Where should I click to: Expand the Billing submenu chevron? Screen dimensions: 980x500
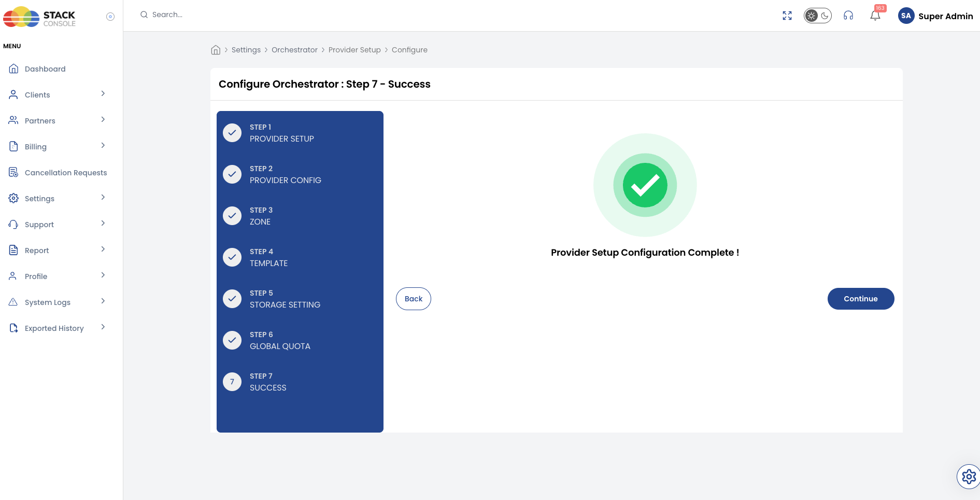(x=103, y=146)
